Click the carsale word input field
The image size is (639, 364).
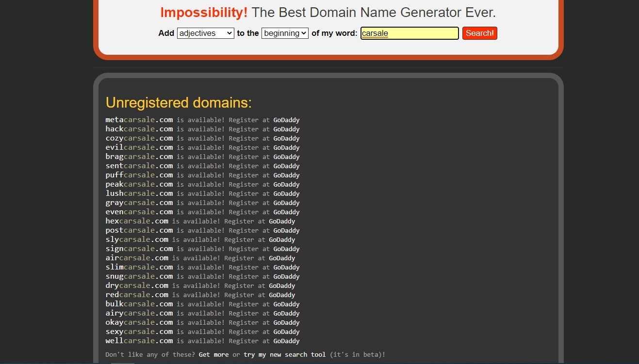click(410, 33)
